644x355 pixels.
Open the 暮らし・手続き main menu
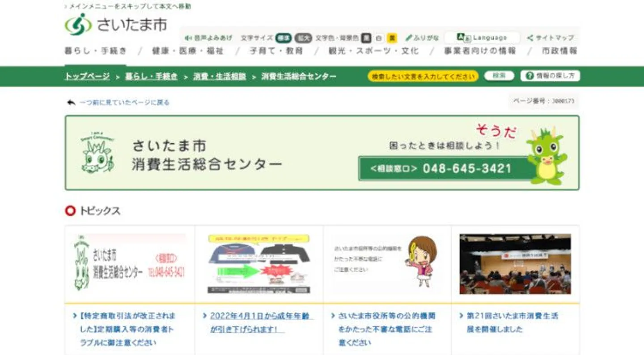[x=96, y=51]
